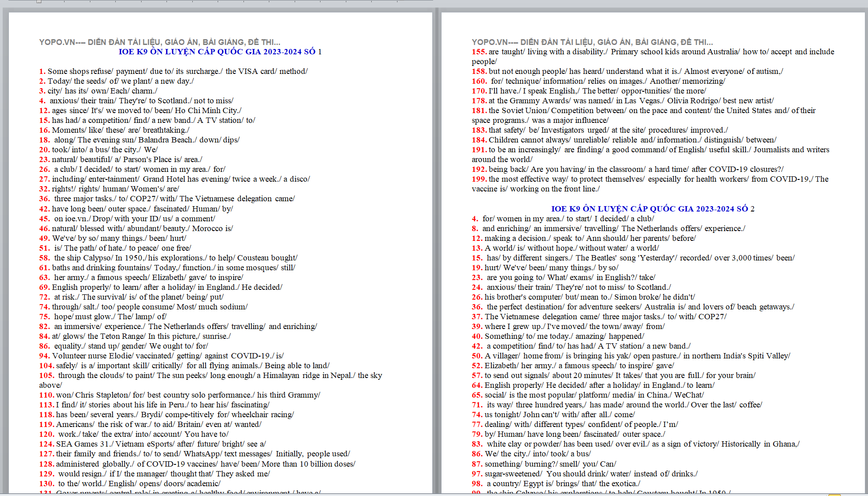The height and width of the screenshot is (496, 868).
Task: Click line 118 'has been/ several years./ Brydi/'
Action: [x=166, y=415]
